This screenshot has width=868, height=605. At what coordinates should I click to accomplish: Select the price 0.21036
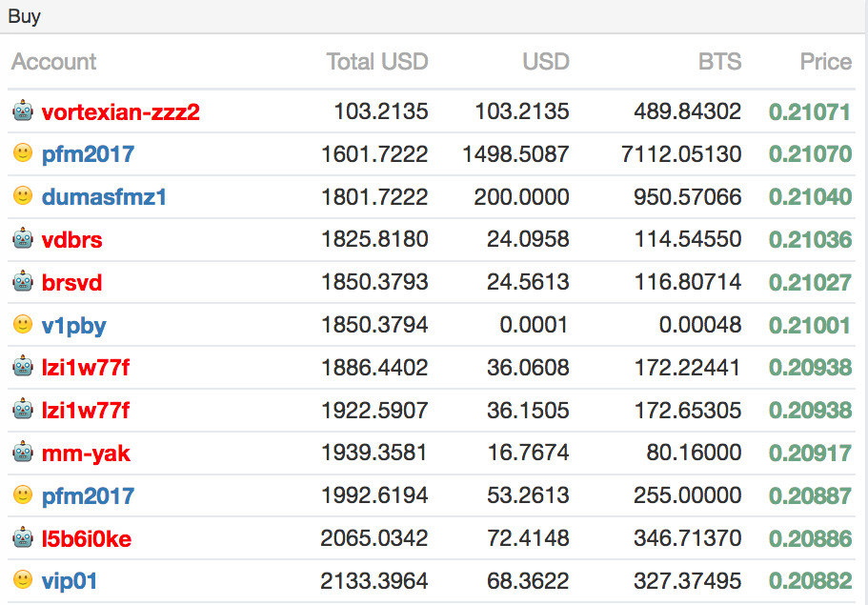coord(810,240)
